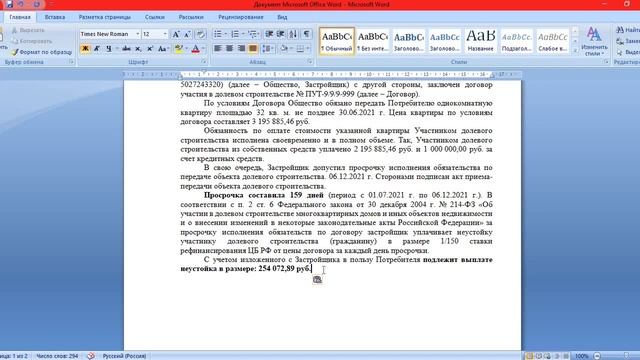Clear formatting with the eraser icon
Viewport: 640px width, 360px height.
(200, 34)
